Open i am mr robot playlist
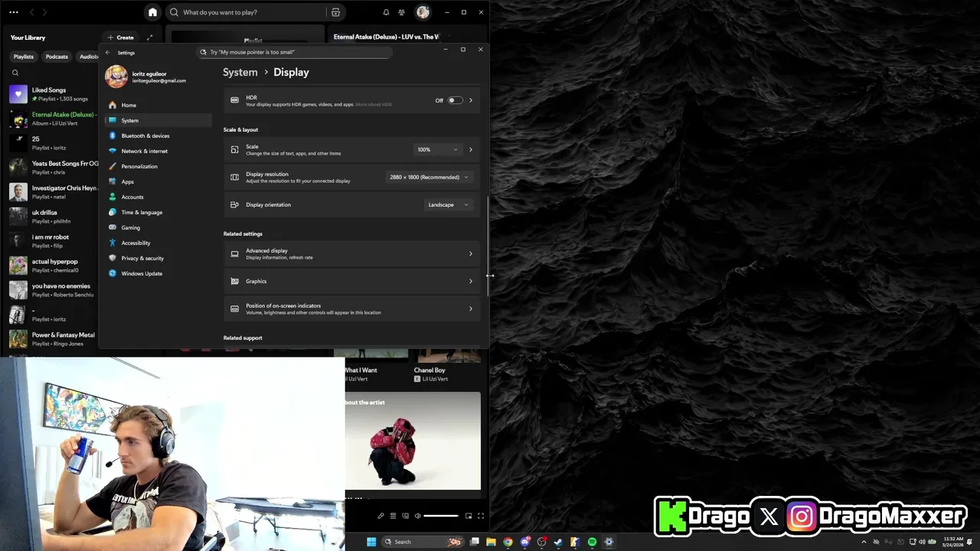Viewport: 980px width, 551px height. click(x=54, y=241)
